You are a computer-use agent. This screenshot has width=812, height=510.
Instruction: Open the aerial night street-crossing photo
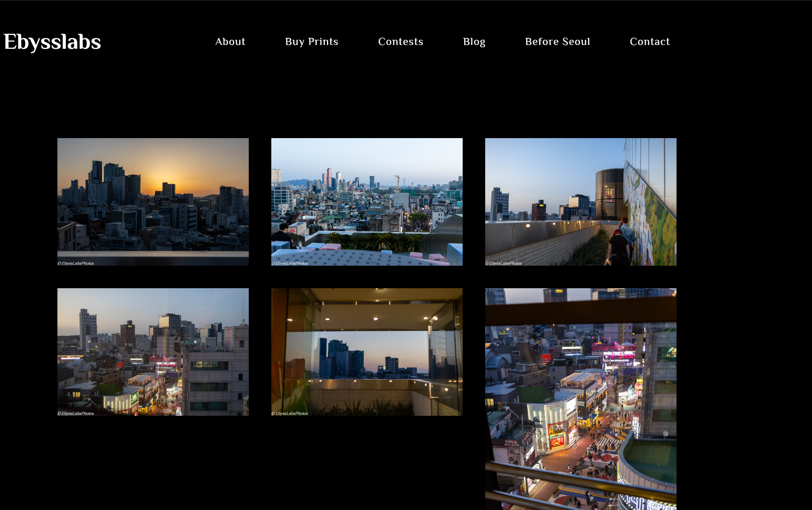pyautogui.click(x=580, y=398)
